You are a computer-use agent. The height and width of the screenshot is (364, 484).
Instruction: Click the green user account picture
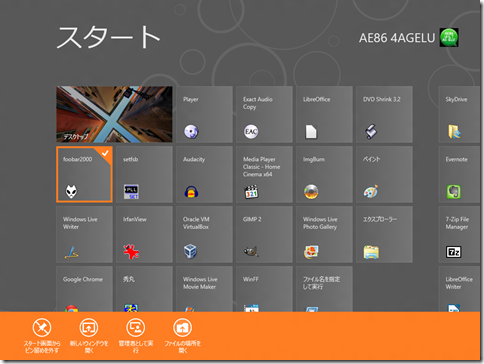(449, 37)
